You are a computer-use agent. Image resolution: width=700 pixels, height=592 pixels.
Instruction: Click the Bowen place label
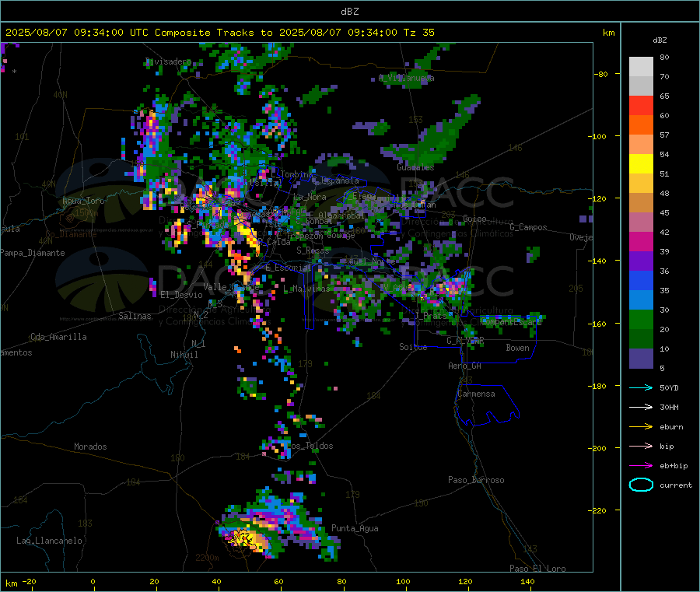click(x=517, y=348)
